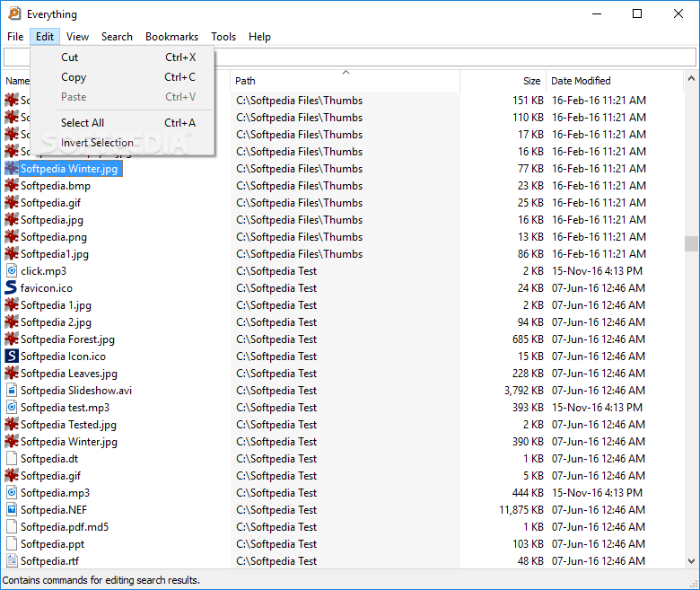Click the Softpedia Forest.jpg file icon

point(12,339)
